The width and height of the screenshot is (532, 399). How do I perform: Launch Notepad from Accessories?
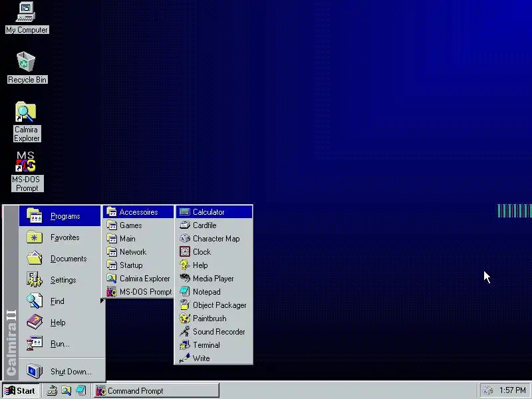click(x=213, y=292)
